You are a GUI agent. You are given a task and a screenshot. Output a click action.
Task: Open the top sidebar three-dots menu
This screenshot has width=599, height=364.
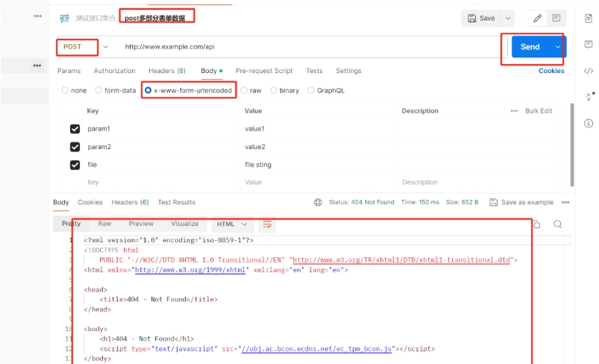pyautogui.click(x=38, y=16)
